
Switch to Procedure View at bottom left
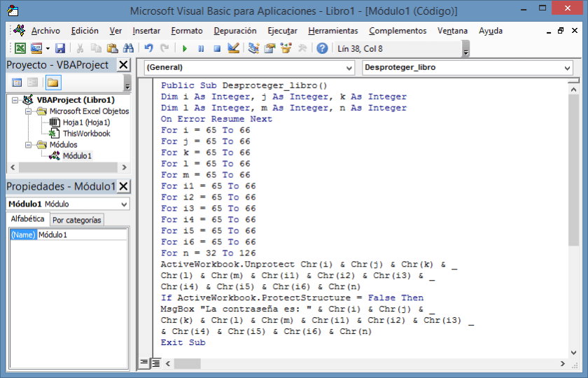(x=144, y=363)
